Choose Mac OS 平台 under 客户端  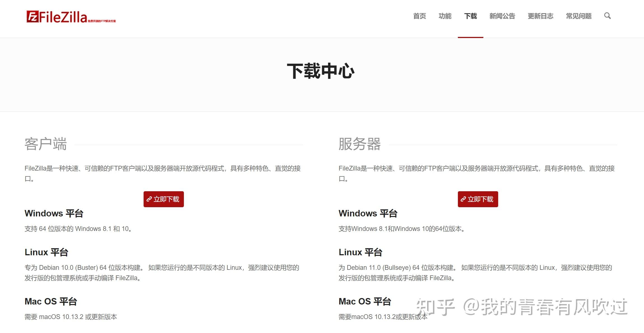(51, 301)
